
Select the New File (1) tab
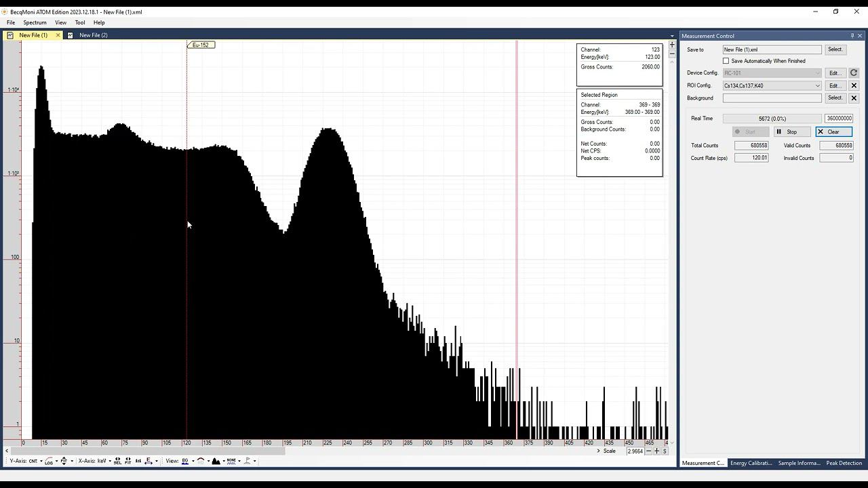33,35
